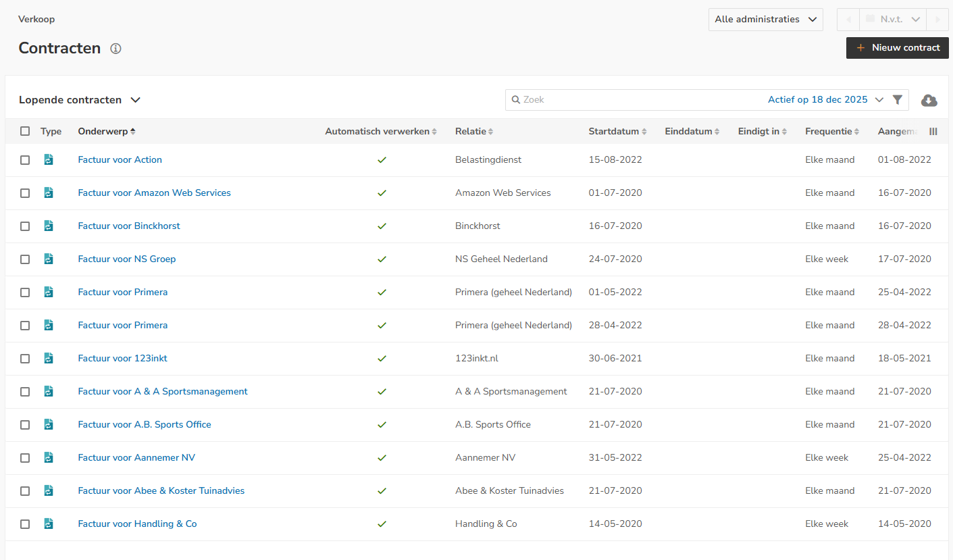Open Factuur voor Abee & Koster Tuinadvies
Image resolution: width=953 pixels, height=560 pixels.
pos(161,491)
